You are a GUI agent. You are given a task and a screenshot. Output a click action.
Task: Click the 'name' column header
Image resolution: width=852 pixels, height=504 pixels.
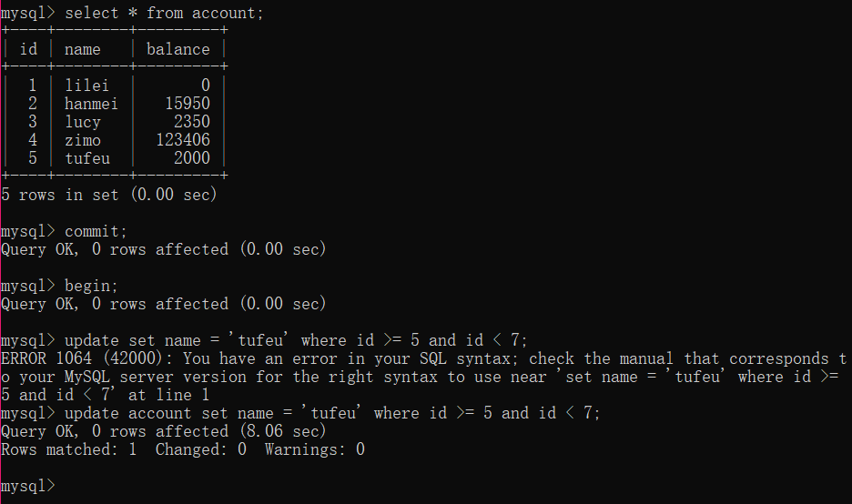tap(83, 49)
